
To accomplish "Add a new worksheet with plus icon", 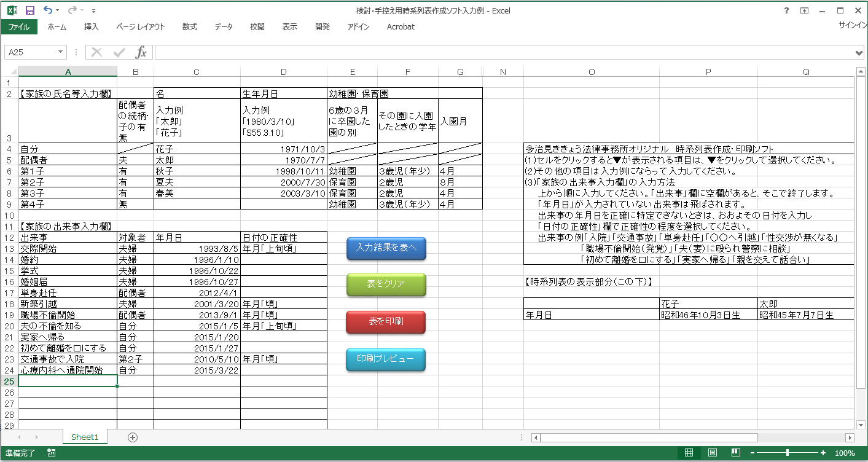I will pyautogui.click(x=131, y=436).
